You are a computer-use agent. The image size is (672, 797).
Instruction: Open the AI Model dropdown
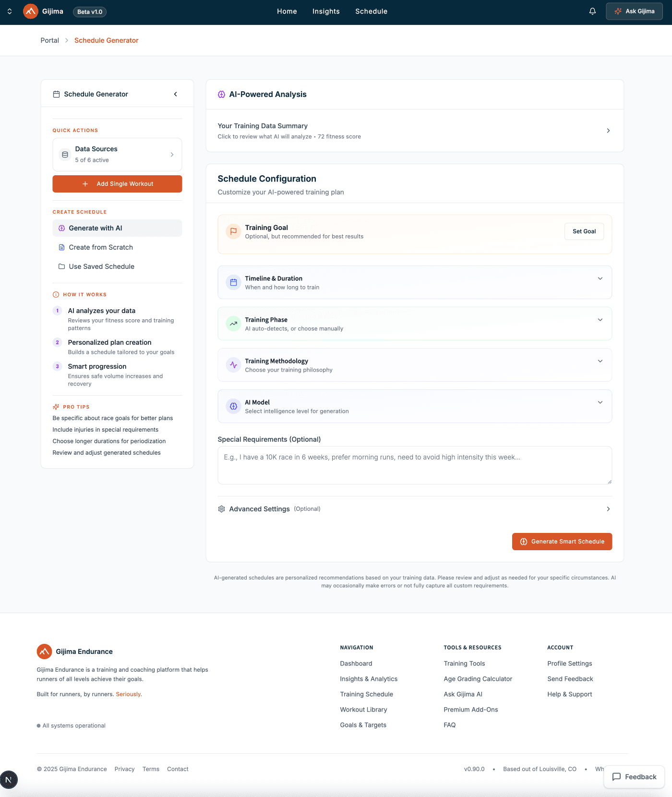(x=600, y=402)
